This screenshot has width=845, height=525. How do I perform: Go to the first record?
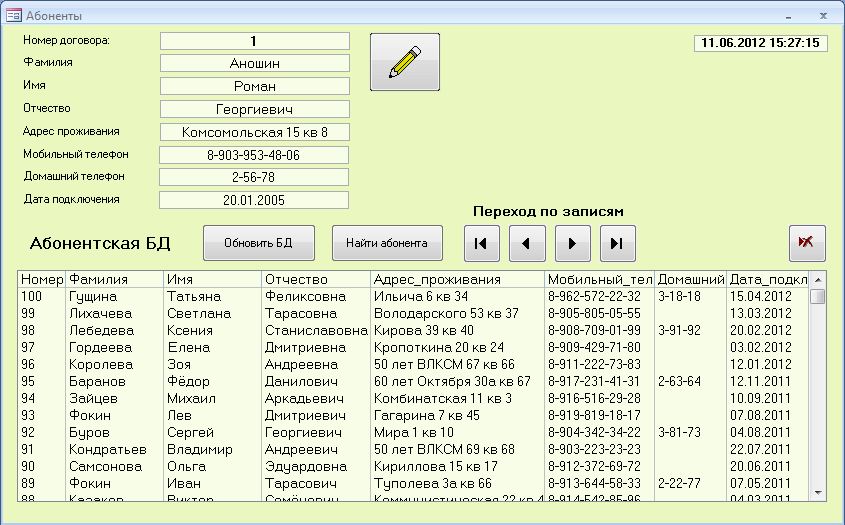pyautogui.click(x=481, y=243)
